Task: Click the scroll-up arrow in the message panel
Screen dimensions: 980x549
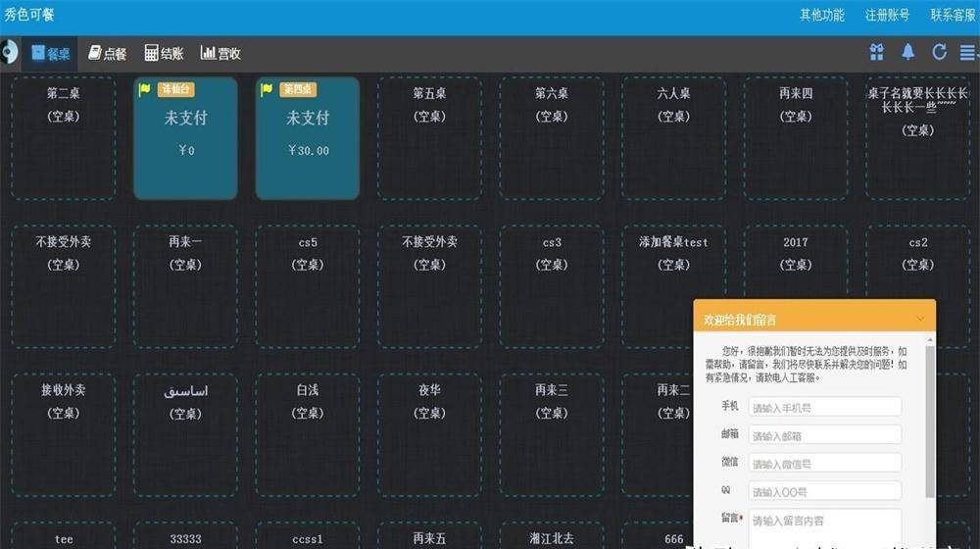Action: click(930, 339)
